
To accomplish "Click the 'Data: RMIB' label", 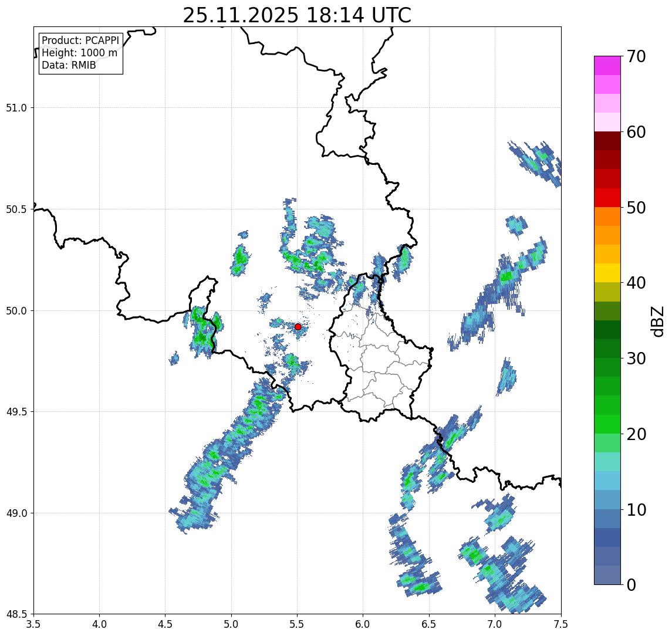I will (69, 65).
